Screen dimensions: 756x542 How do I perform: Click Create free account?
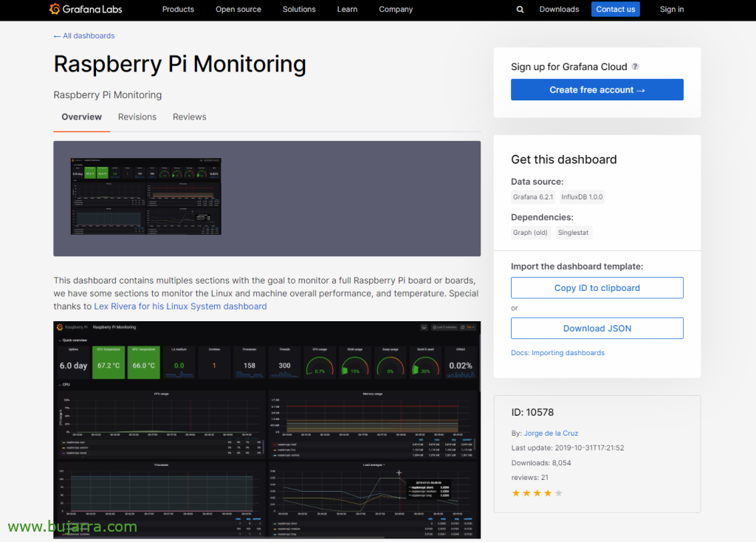click(597, 89)
